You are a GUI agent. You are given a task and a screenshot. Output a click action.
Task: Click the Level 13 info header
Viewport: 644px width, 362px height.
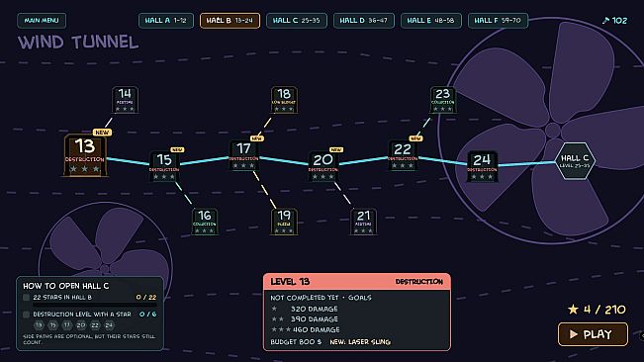pyautogui.click(x=357, y=282)
